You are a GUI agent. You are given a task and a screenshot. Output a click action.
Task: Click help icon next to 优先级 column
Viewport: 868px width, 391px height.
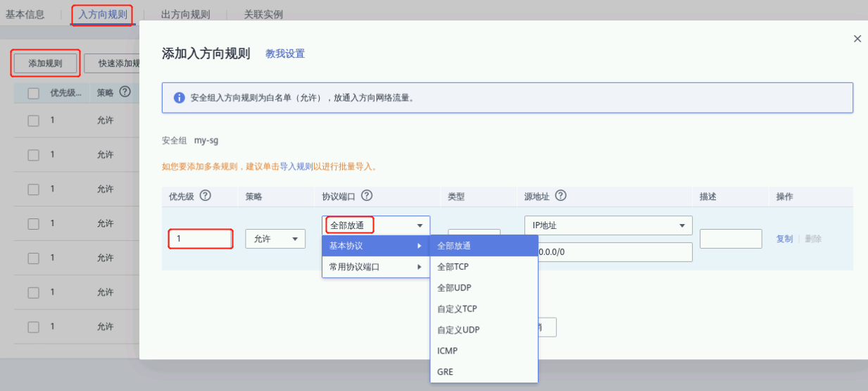coord(206,196)
